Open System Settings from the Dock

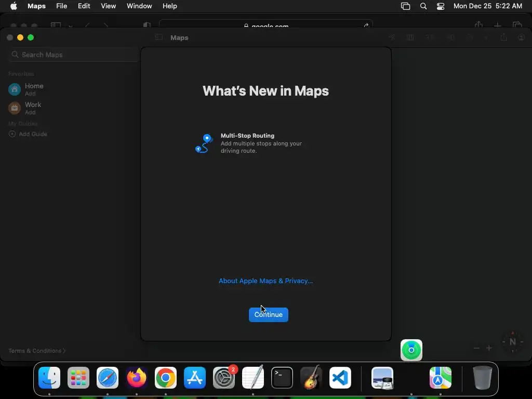(x=224, y=378)
